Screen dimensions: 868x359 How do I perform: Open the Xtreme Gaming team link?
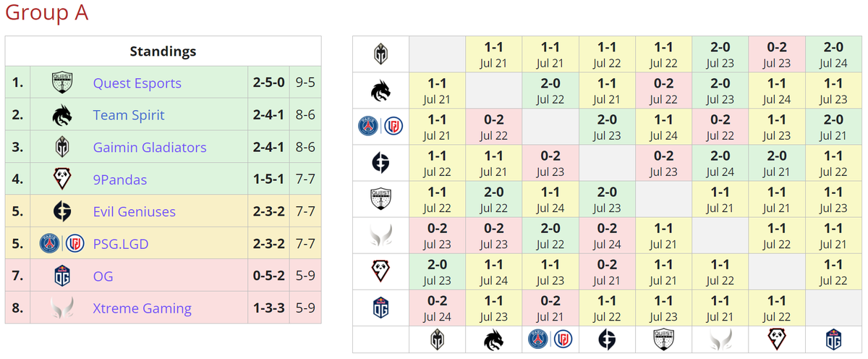pyautogui.click(x=142, y=308)
